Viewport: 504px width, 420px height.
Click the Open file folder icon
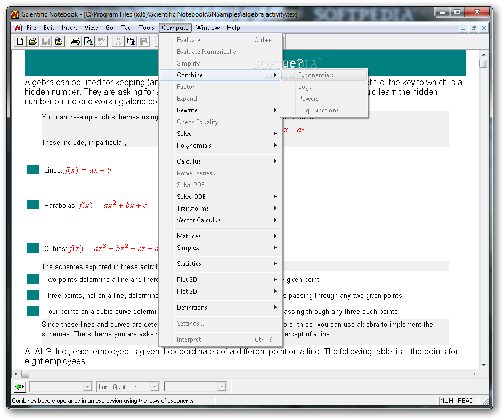[33, 42]
